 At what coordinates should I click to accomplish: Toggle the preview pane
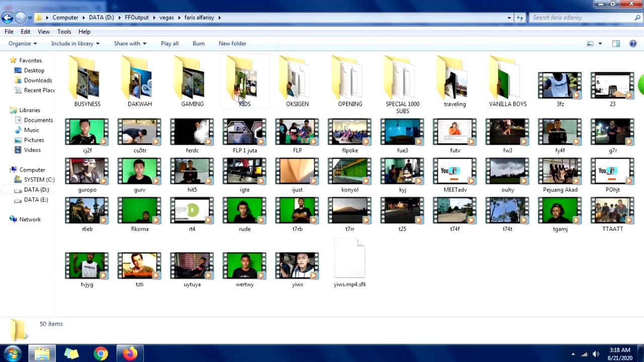coord(616,44)
